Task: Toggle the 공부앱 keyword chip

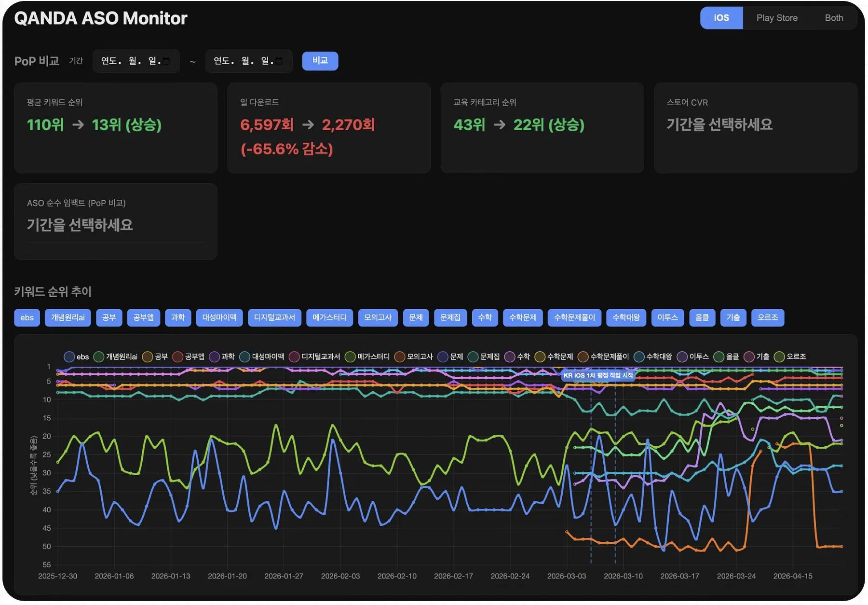Action: (x=144, y=317)
